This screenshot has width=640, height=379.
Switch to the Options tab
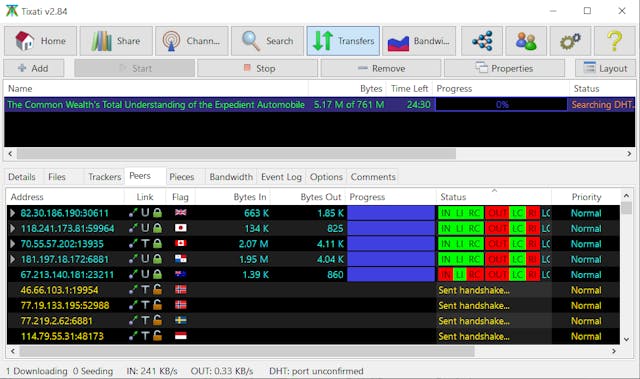pyautogui.click(x=326, y=177)
